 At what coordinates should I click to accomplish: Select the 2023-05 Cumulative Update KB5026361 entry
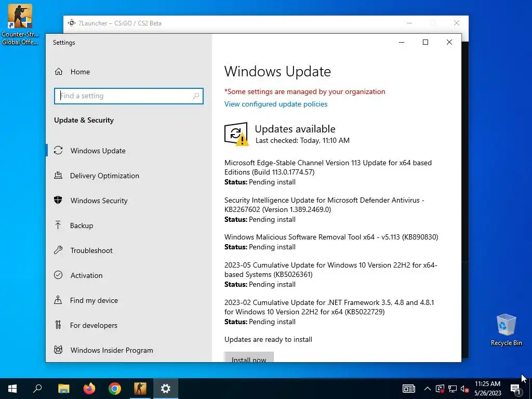coord(331,274)
